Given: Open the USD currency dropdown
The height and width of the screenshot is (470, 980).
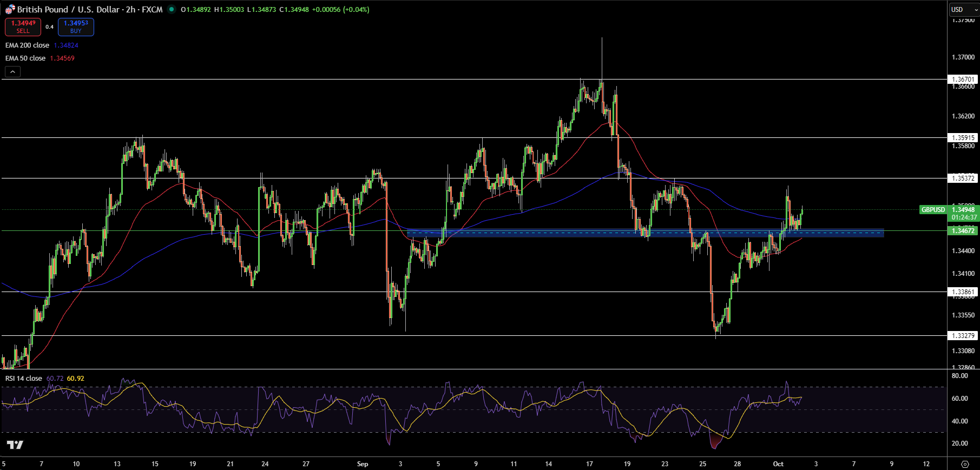Looking at the screenshot, I should [x=964, y=10].
